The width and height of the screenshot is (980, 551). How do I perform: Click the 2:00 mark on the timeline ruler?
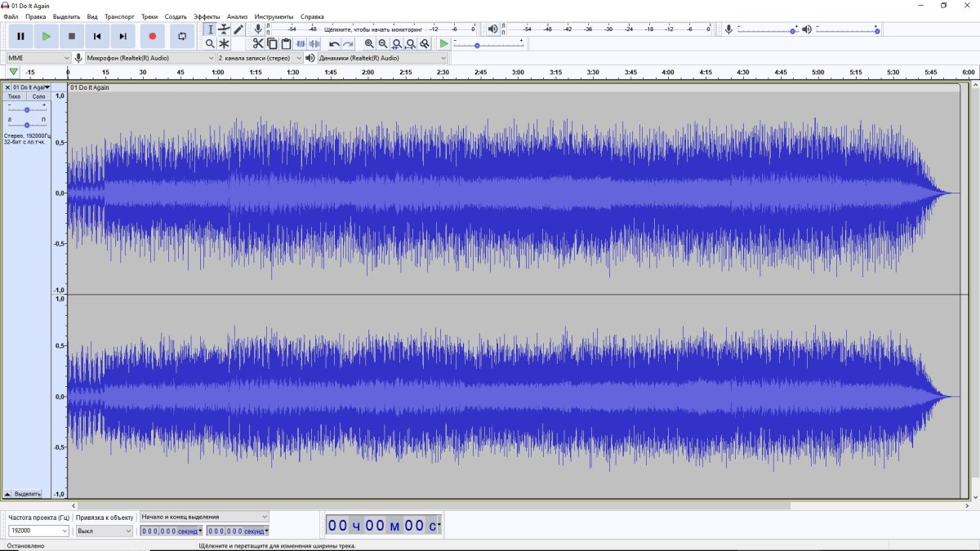[x=367, y=73]
